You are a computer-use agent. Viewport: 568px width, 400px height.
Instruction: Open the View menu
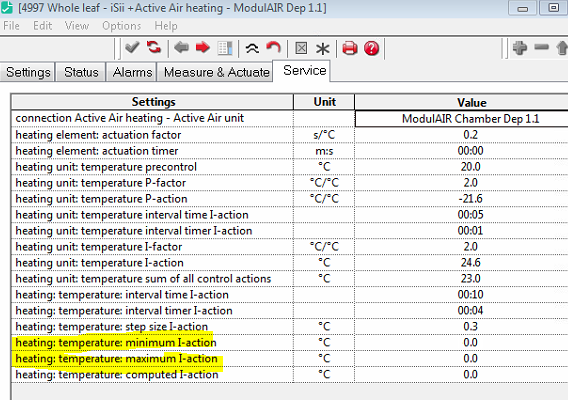pyautogui.click(x=77, y=26)
